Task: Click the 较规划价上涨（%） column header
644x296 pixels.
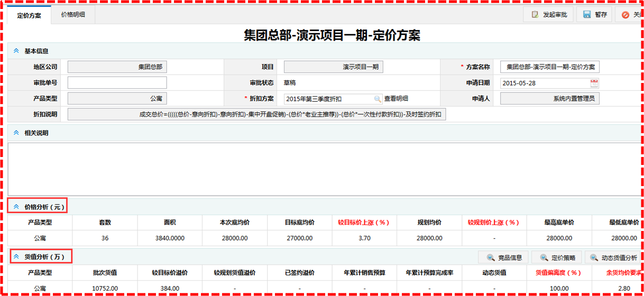Action: coord(493,223)
